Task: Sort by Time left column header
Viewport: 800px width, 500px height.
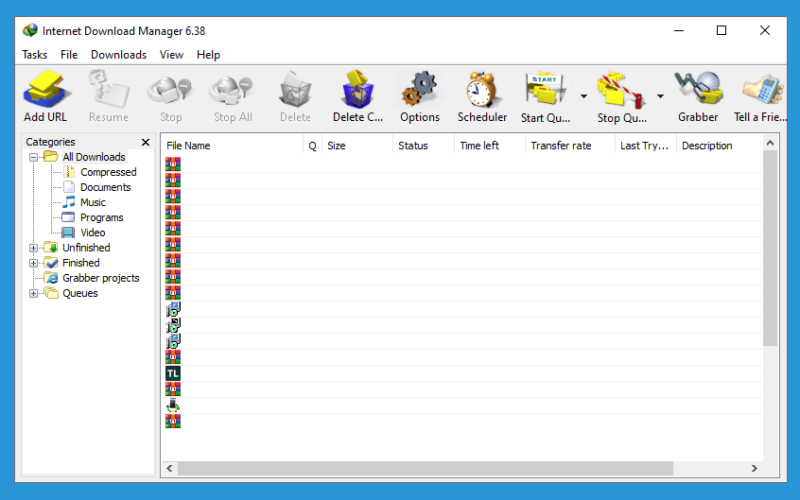Action: 490,145
